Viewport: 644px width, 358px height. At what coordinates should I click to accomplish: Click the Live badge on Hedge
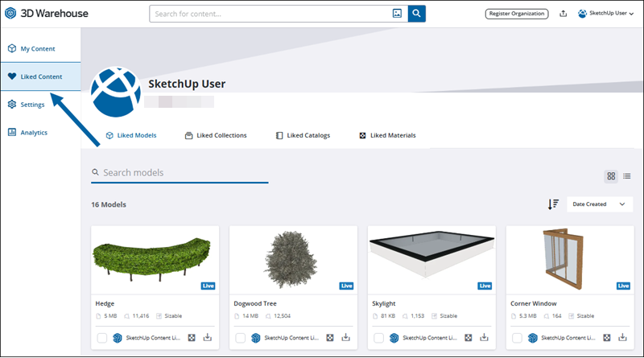click(x=208, y=286)
